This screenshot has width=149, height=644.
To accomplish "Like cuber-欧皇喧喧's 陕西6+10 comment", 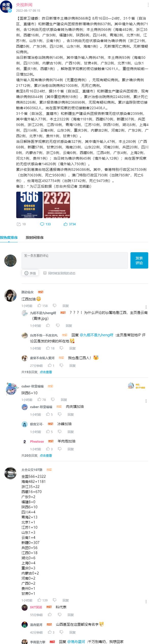I will 39,400.
